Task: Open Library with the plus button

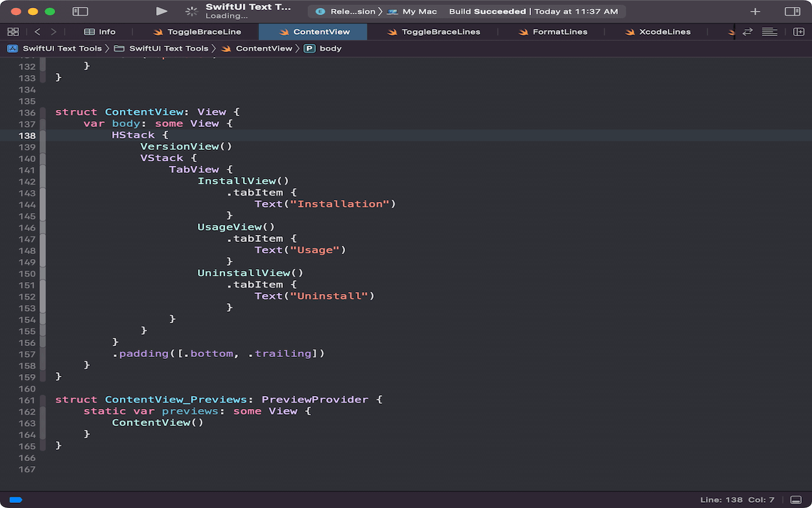Action: [x=755, y=11]
